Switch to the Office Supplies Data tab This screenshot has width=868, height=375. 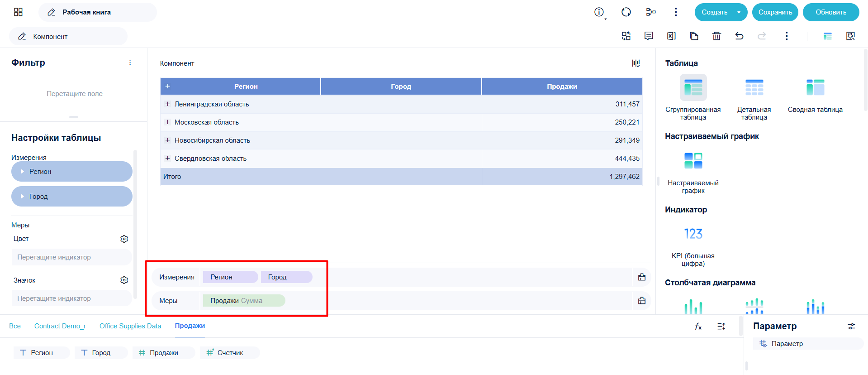(130, 326)
